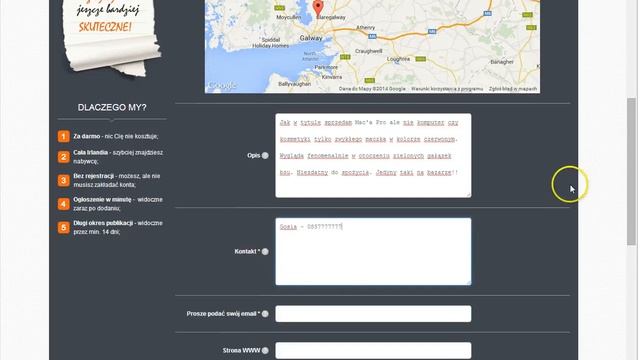Viewport: 640px width, 360px height.
Task: Click the Claregalway label on the map
Action: pos(331,18)
